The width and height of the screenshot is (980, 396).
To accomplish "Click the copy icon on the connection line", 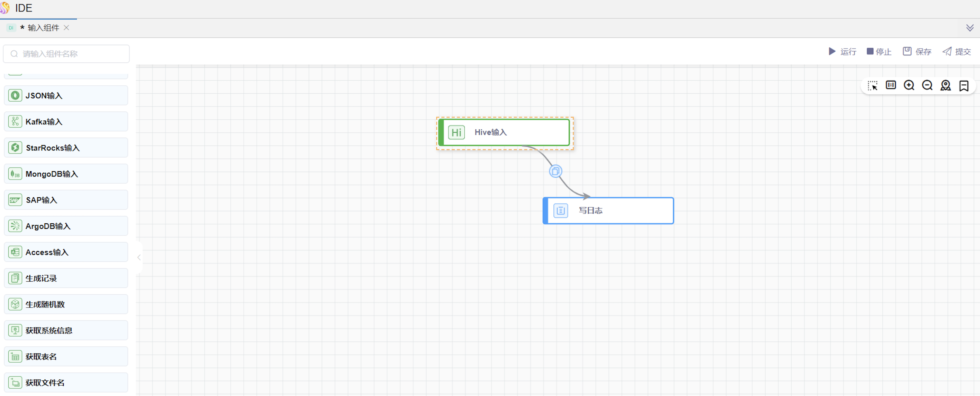I will click(x=555, y=171).
